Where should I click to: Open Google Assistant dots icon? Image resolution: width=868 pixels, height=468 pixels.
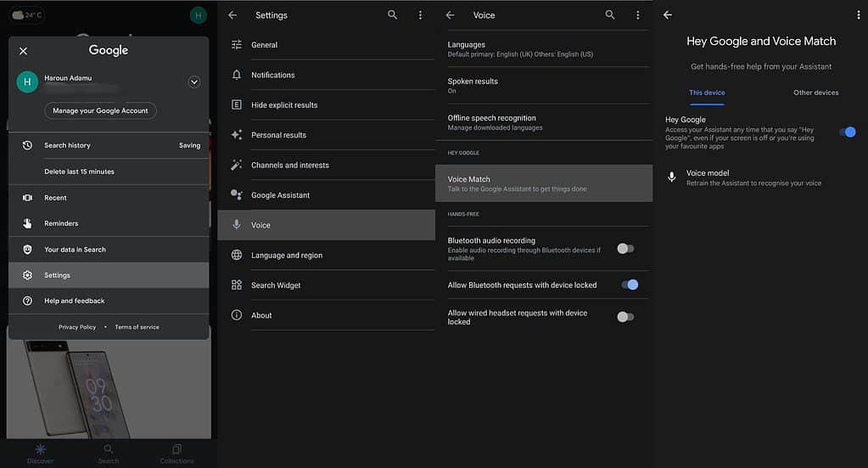[x=237, y=195]
